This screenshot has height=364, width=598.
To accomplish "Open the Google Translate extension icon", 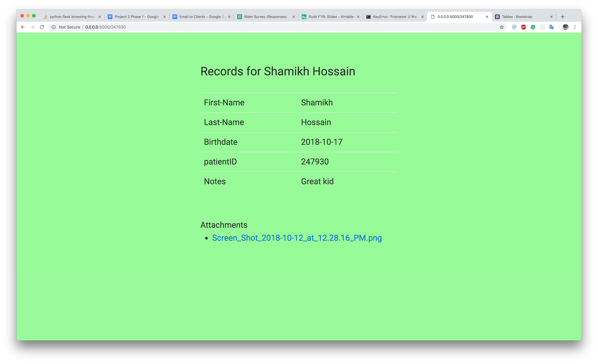I will pos(552,27).
